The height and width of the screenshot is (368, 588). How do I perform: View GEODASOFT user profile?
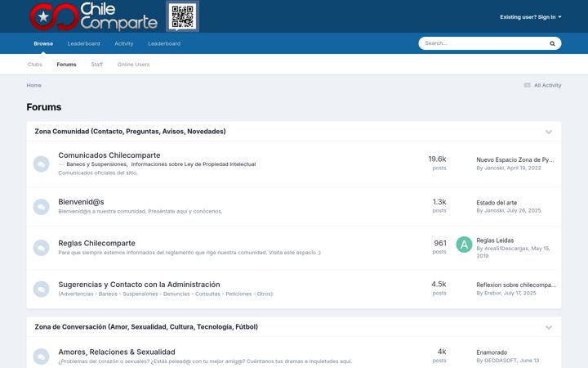501,361
